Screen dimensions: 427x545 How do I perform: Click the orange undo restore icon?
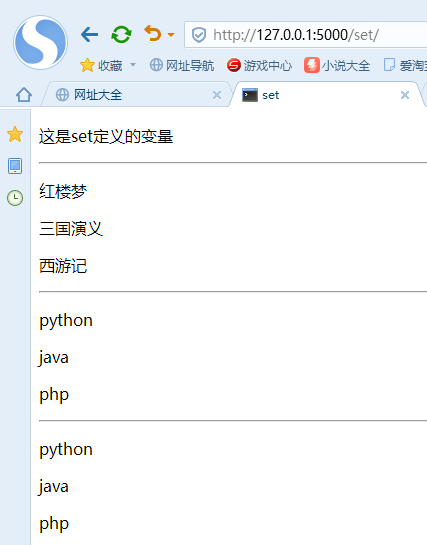[153, 34]
